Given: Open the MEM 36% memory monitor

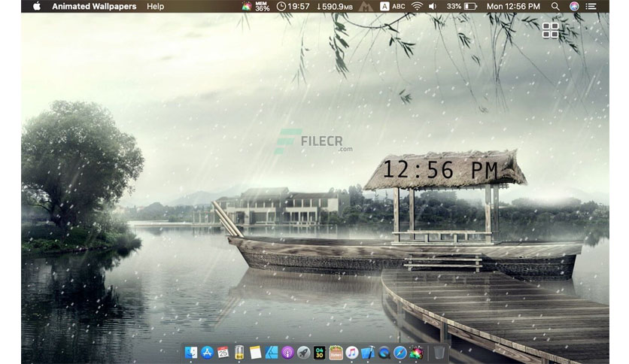Looking at the screenshot, I should coord(263,7).
